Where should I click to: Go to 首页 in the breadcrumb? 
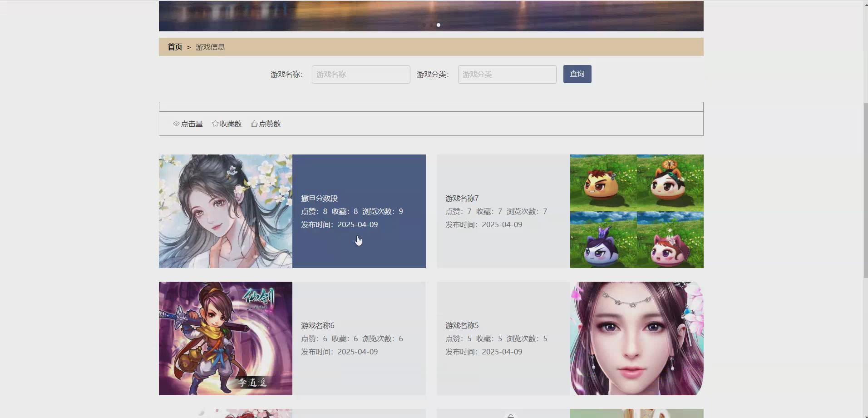[x=175, y=47]
